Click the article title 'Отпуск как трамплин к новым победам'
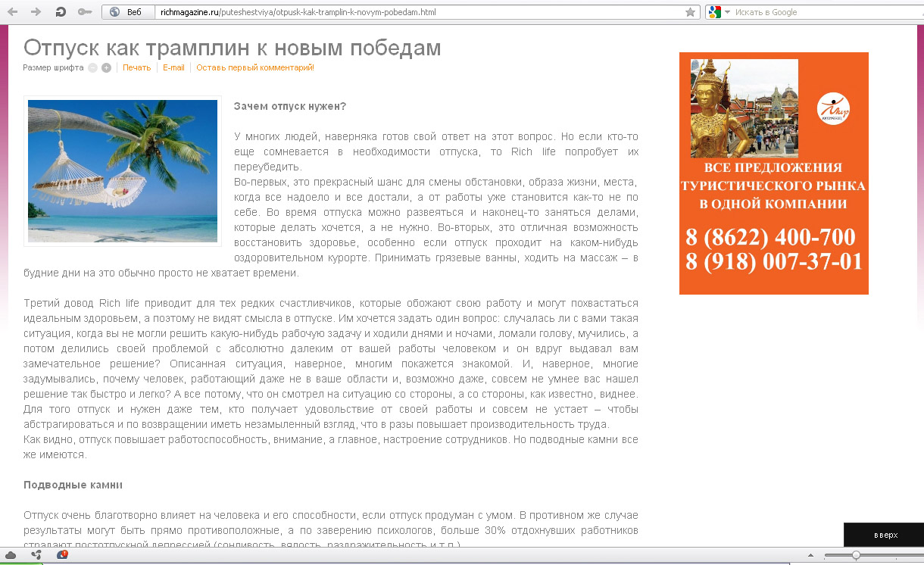 (232, 47)
